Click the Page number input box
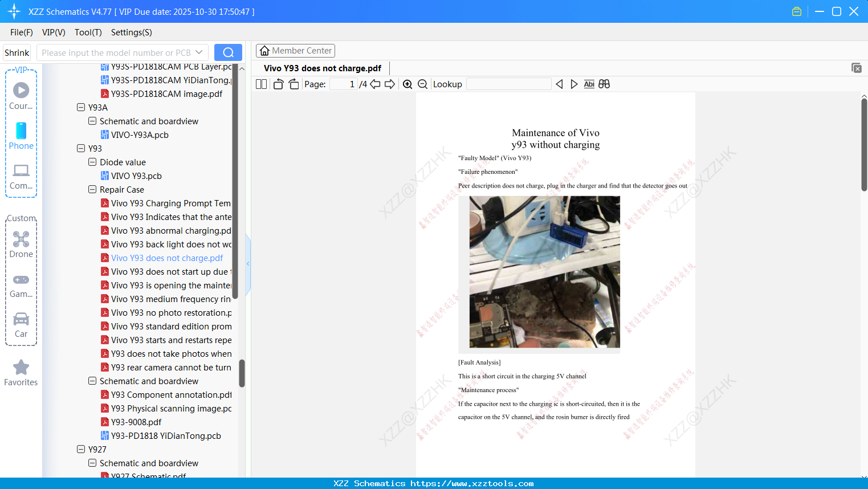This screenshot has height=489, width=868. (344, 84)
